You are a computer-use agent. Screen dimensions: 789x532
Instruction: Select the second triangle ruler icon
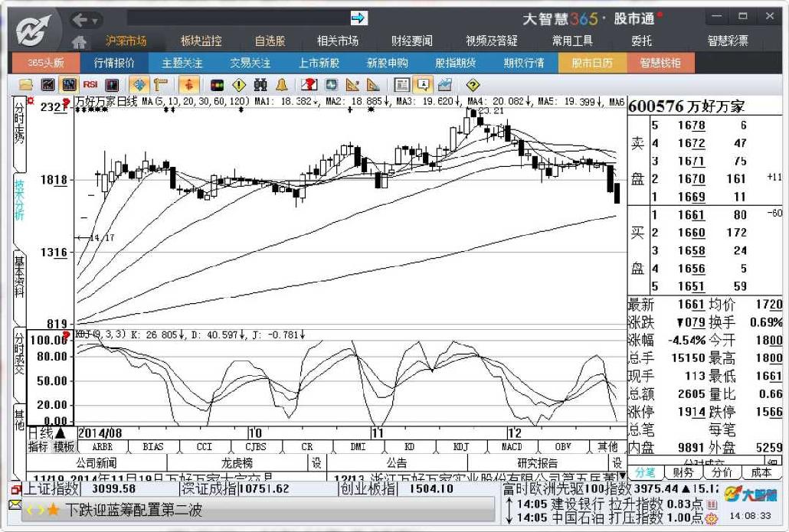373,84
